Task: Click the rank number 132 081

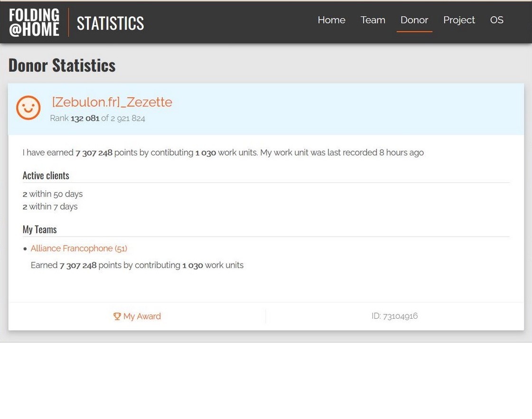Action: click(85, 118)
